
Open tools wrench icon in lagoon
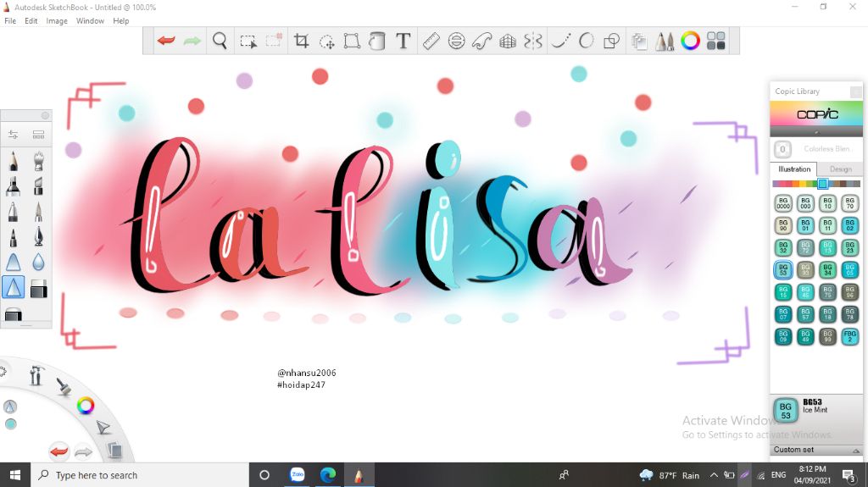[36, 375]
